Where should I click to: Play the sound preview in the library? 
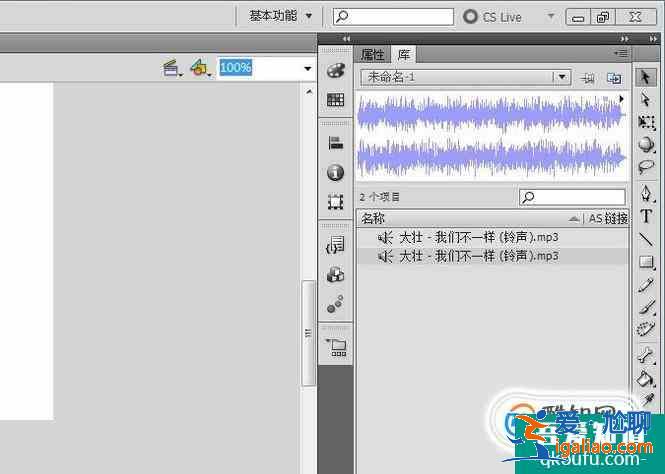tap(621, 99)
